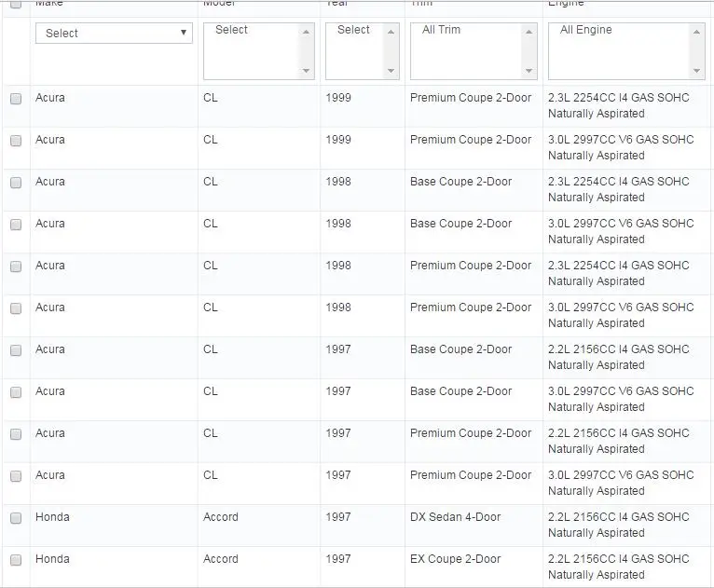The image size is (714, 588).
Task: Tick the 1997 Premium Coupe 2.2L row checkbox
Action: 16,433
